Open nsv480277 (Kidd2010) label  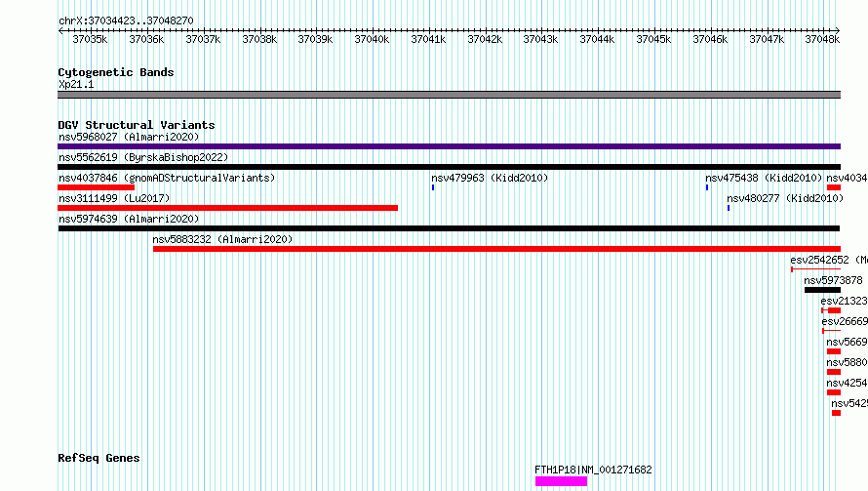(785, 198)
